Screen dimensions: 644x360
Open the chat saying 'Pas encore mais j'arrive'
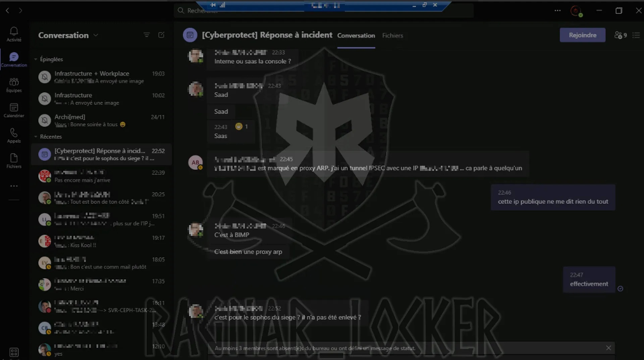[101, 176]
